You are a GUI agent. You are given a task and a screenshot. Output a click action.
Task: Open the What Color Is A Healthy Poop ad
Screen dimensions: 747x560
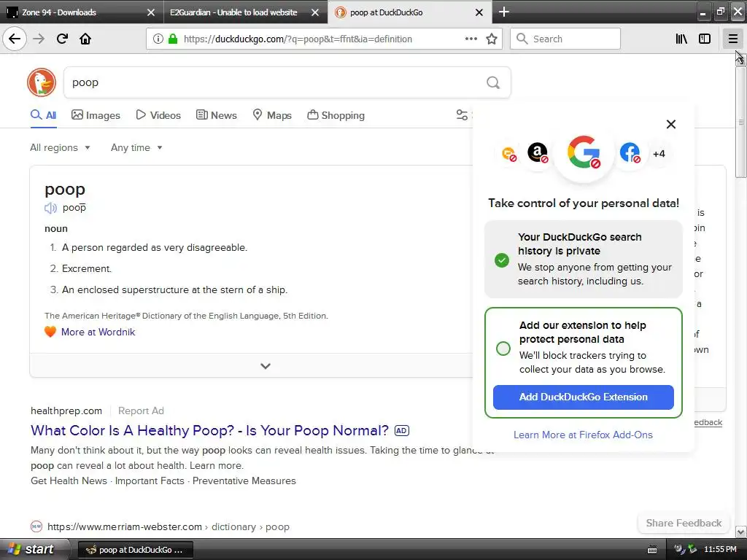[x=209, y=430]
